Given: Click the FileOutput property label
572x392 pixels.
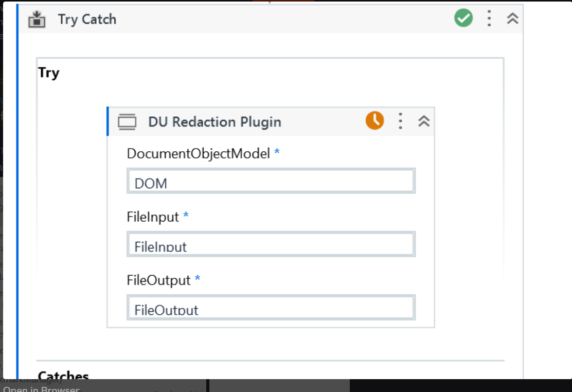Looking at the screenshot, I should coord(158,280).
